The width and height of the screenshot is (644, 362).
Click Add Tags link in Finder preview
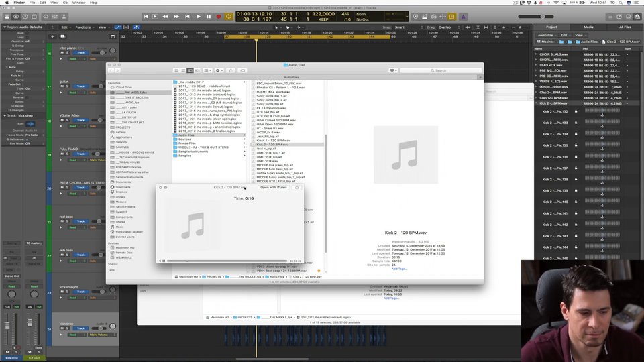(399, 269)
